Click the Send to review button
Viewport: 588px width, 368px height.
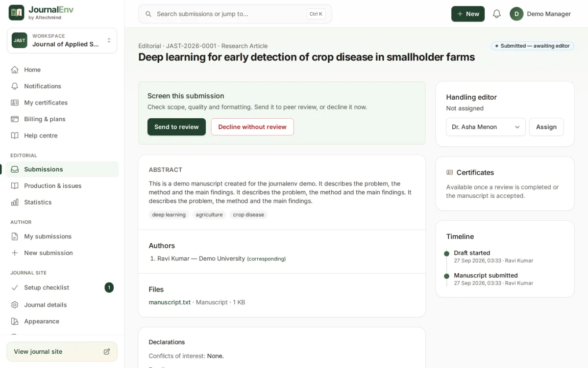(176, 127)
